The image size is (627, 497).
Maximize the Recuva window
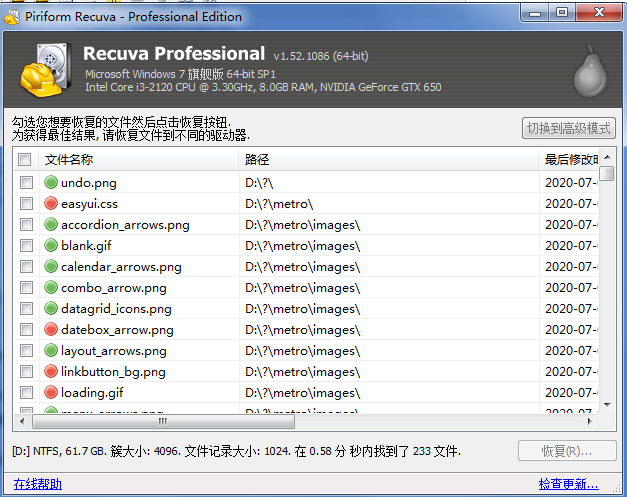[562, 13]
